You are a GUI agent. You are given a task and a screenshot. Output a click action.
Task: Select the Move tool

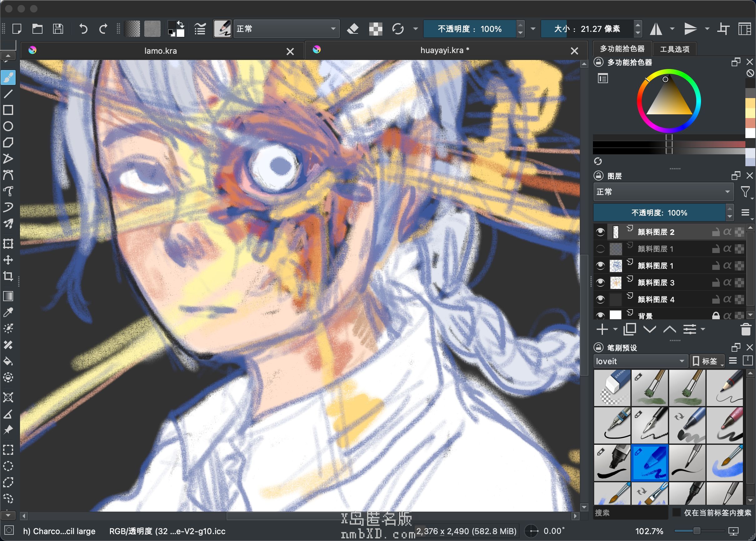point(8,260)
